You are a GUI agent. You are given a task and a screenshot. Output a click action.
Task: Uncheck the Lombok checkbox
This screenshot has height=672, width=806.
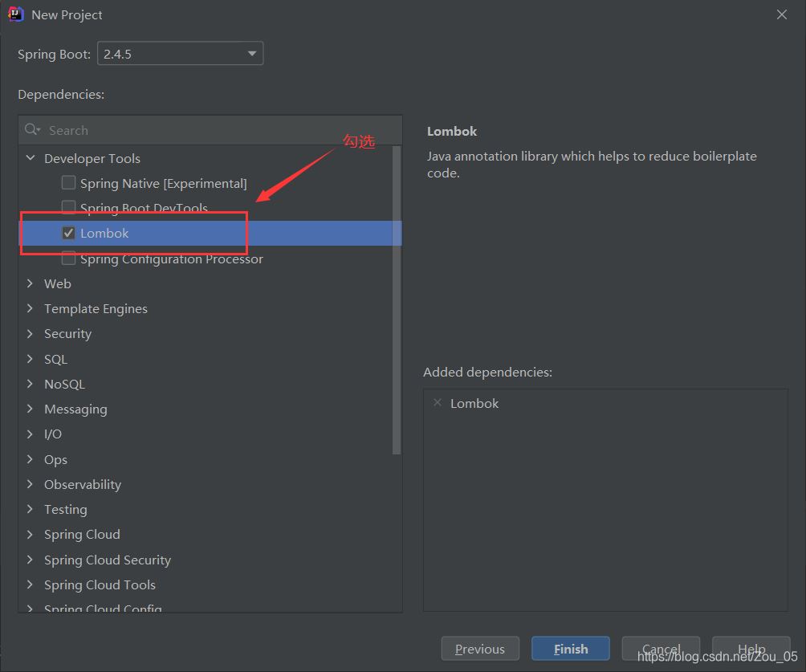coord(69,233)
